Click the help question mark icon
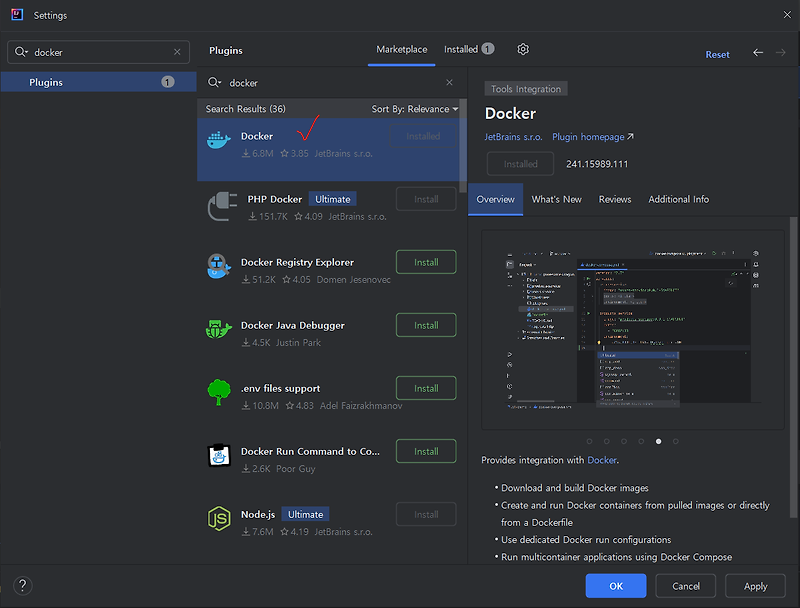This screenshot has width=800, height=608. click(x=21, y=586)
